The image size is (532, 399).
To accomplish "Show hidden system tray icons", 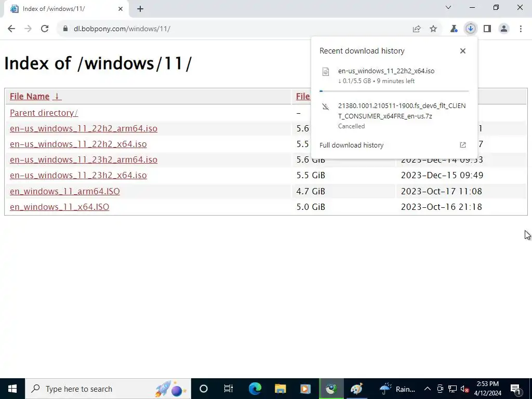I will click(428, 389).
